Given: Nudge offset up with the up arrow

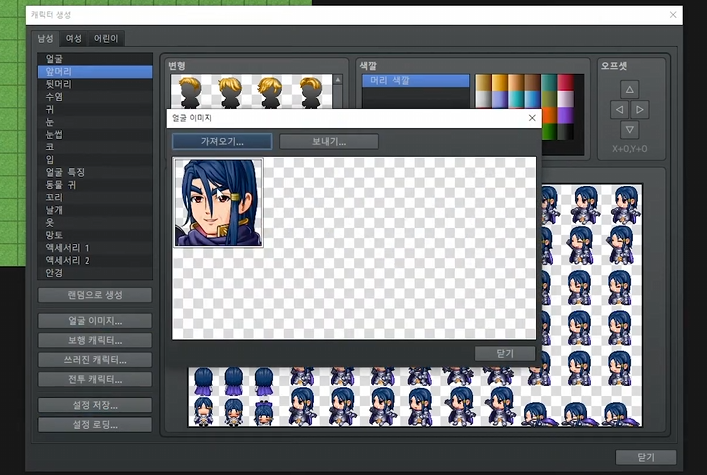Looking at the screenshot, I should [x=629, y=89].
